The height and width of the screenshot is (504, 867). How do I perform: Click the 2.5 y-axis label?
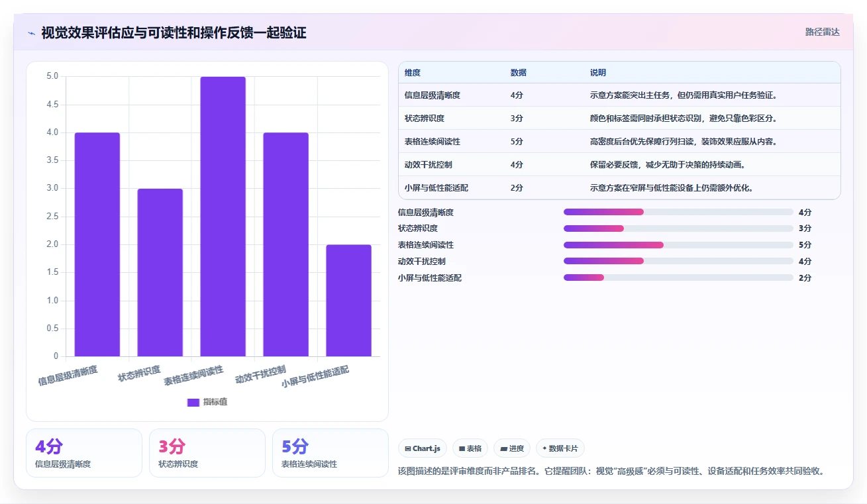pos(52,217)
